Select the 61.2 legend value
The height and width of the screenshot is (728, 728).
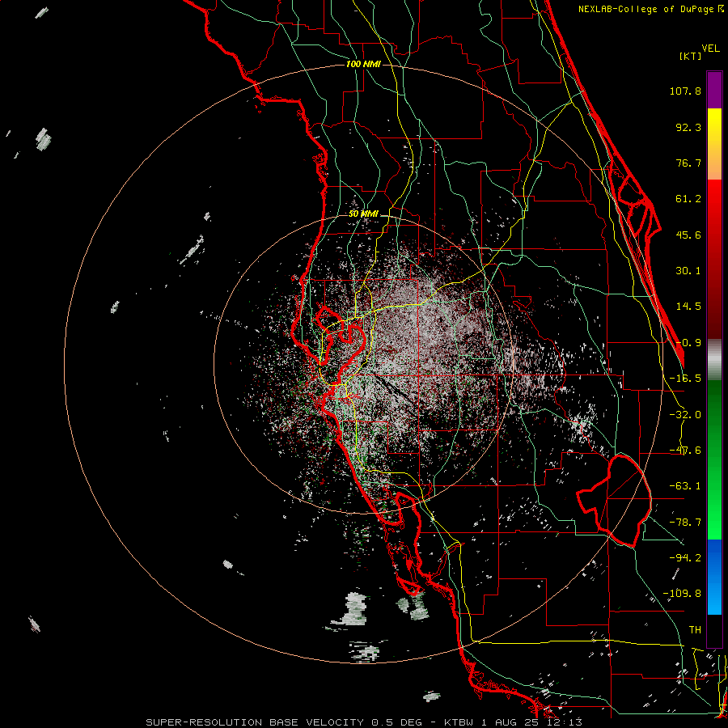(x=688, y=199)
